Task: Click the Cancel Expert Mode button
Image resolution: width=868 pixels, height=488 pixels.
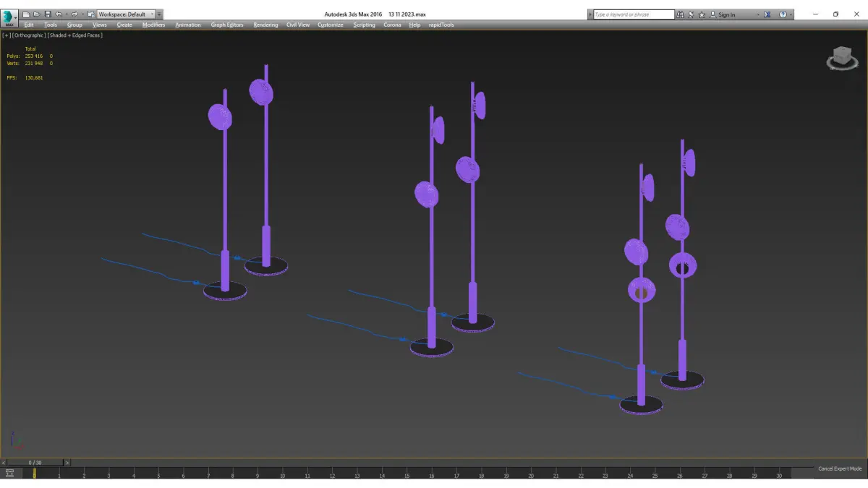Action: pos(840,468)
